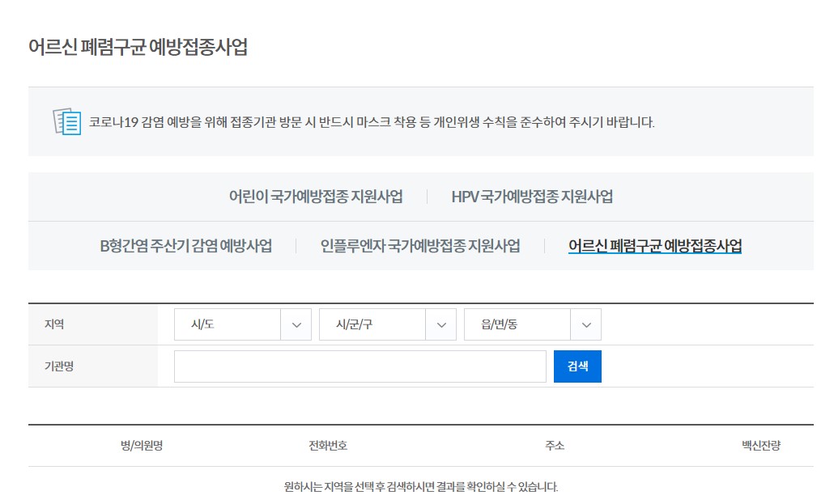Viewport: 834px width, 504px height.
Task: Select the 어르신 폐렴구균 예방접종사업 tab
Action: pyautogui.click(x=655, y=246)
